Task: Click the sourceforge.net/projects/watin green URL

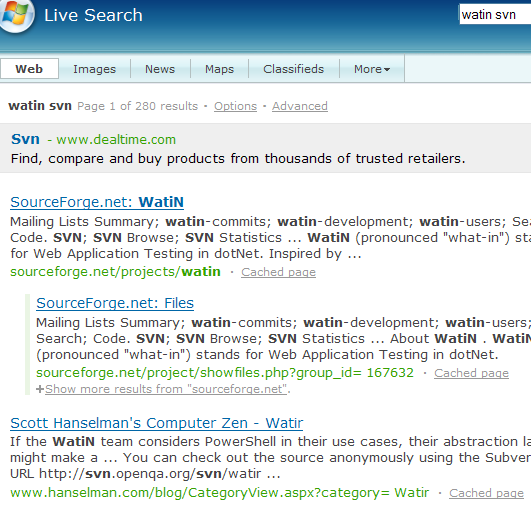Action: tap(115, 272)
